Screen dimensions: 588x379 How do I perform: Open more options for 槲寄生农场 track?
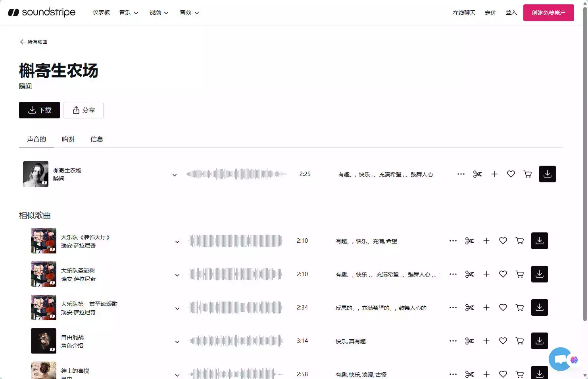tap(461, 174)
